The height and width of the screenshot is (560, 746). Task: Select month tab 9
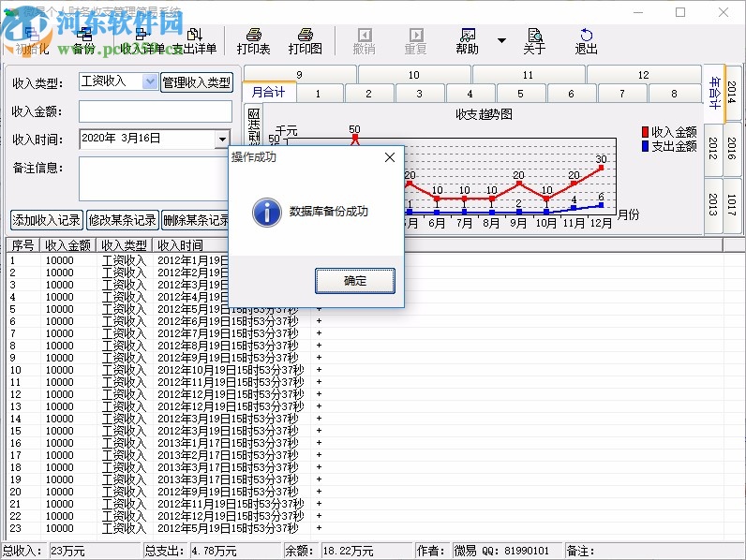pos(299,75)
